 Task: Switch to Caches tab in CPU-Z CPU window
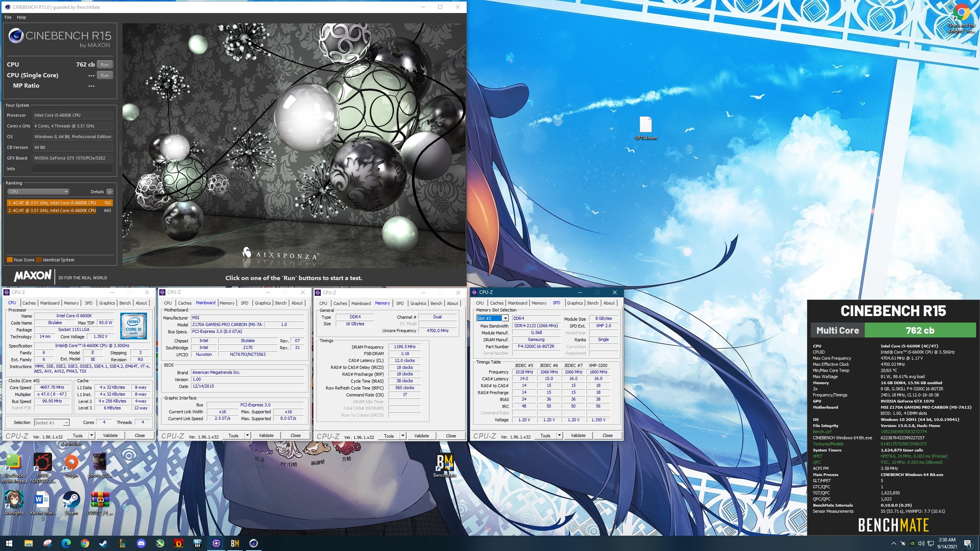[29, 303]
